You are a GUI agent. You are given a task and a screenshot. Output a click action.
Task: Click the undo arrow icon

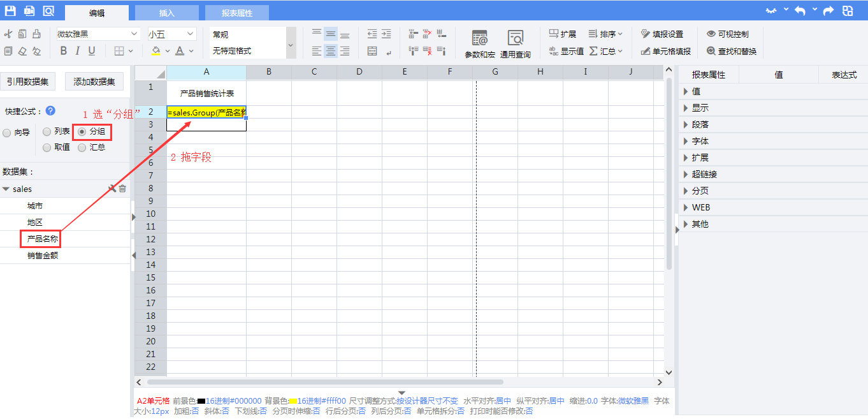800,11
